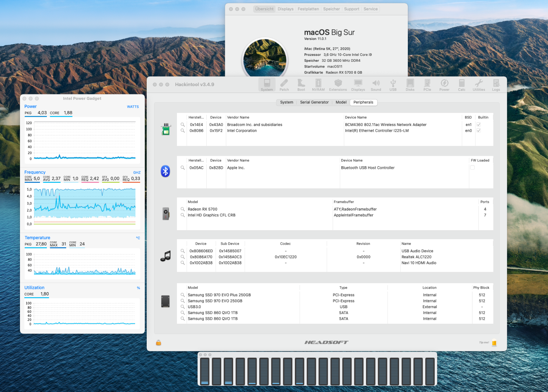
Task: Click the Tip me! beer button
Action: click(x=494, y=343)
